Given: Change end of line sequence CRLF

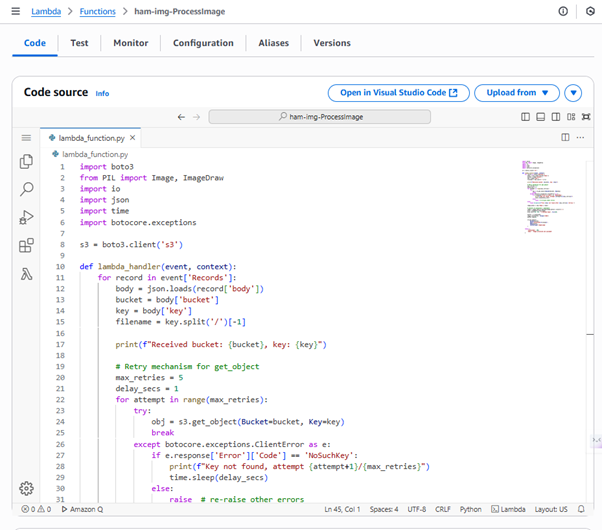Looking at the screenshot, I should click(x=443, y=509).
